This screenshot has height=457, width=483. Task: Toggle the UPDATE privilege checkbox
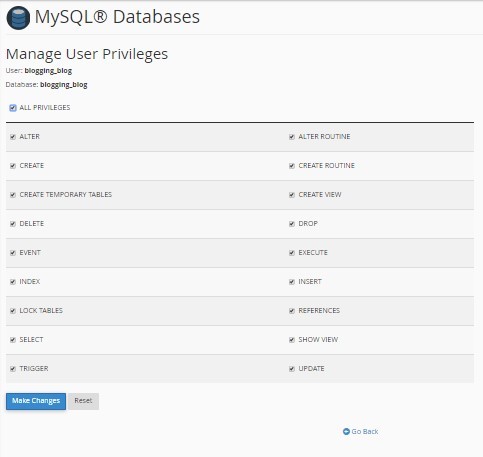292,369
